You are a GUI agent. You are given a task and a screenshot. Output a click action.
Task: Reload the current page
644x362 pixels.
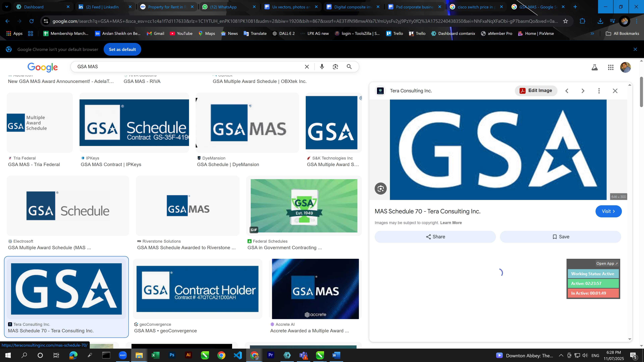click(32, 21)
